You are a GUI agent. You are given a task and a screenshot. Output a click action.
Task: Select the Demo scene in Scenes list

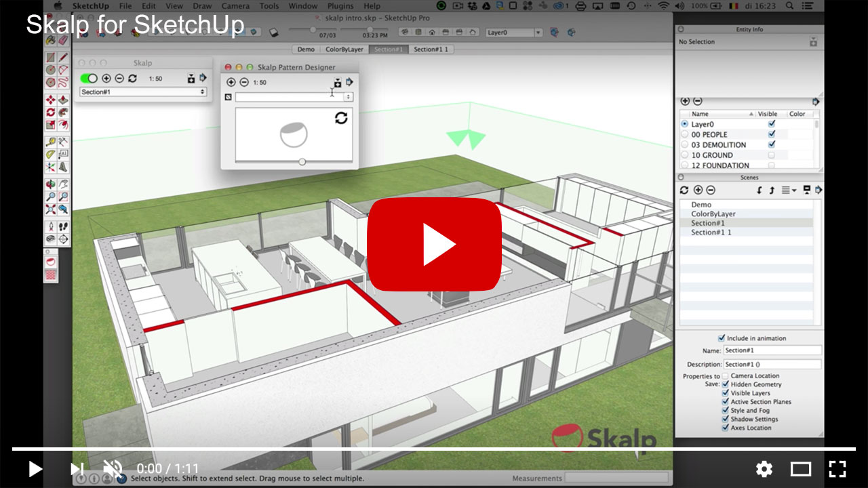point(701,205)
